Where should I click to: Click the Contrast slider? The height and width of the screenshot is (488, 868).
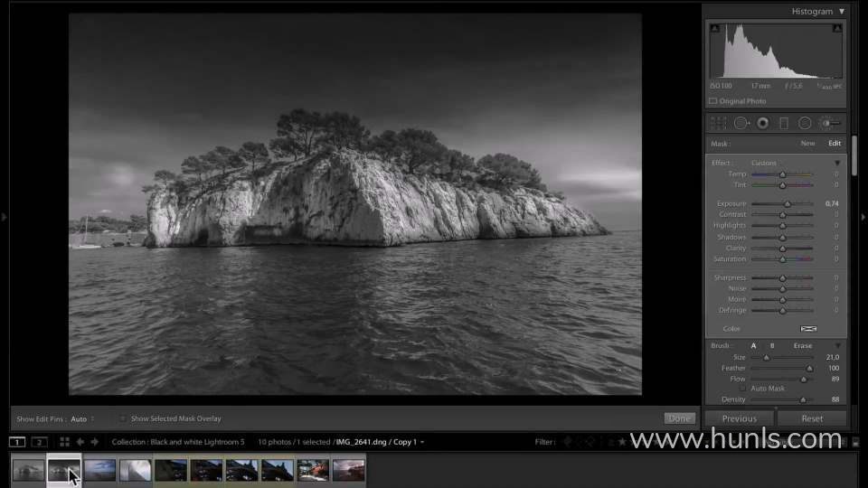[x=782, y=214]
